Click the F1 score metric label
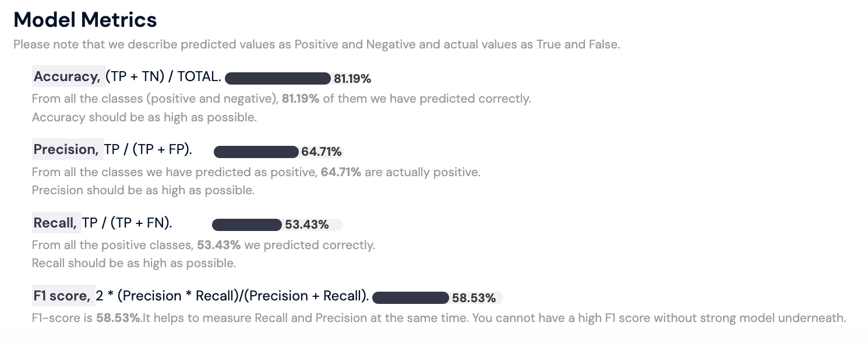Screen dimensions: 868x343 point(62,296)
